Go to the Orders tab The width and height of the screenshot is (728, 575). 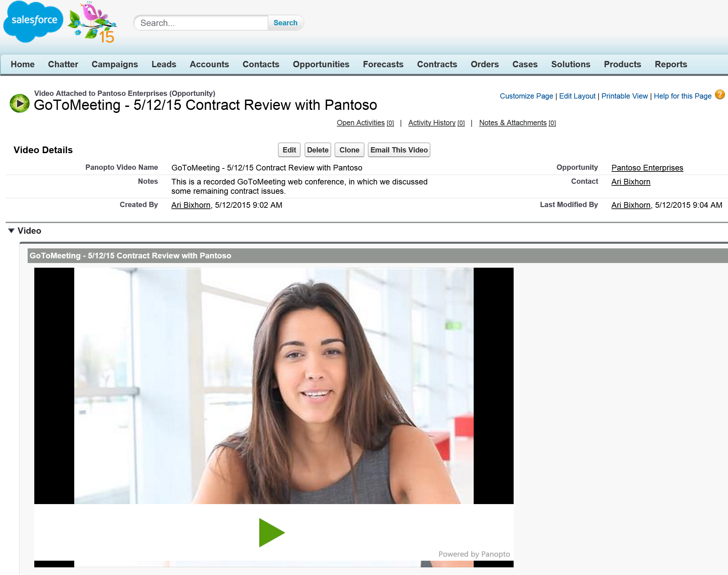pos(485,64)
